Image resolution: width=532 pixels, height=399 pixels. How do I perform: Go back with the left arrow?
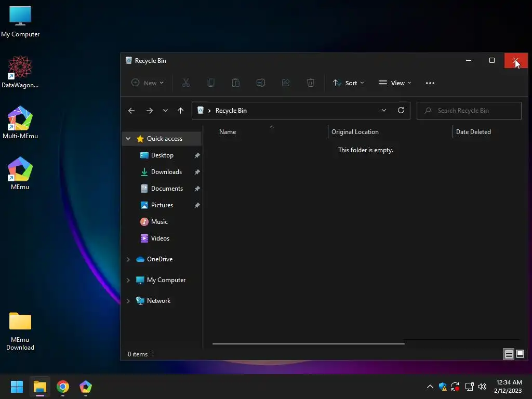(131, 111)
